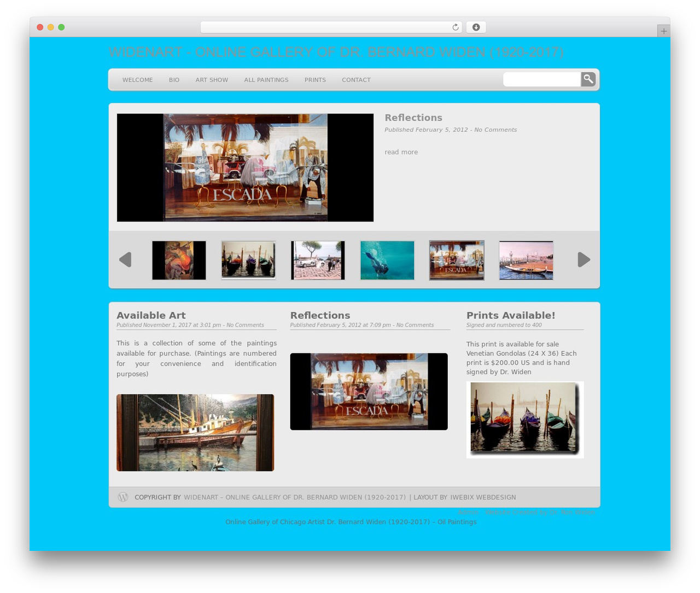Open a new tab with plus icon
The width and height of the screenshot is (700, 593).
click(x=663, y=31)
